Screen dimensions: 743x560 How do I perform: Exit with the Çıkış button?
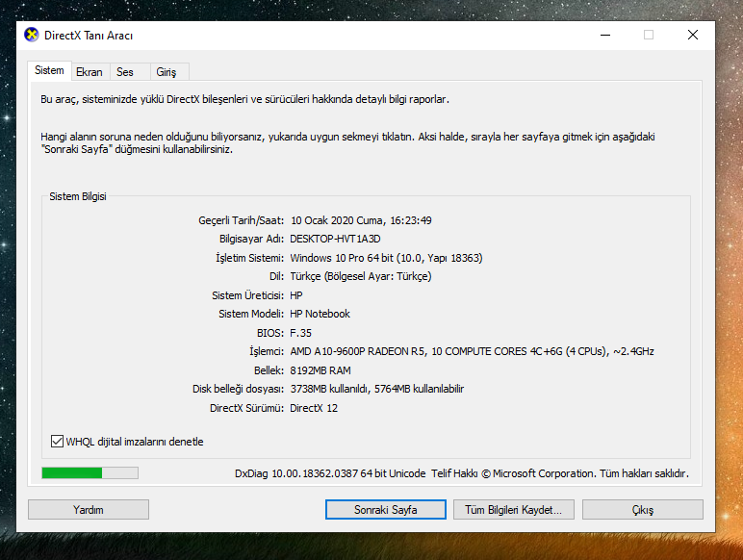(643, 510)
